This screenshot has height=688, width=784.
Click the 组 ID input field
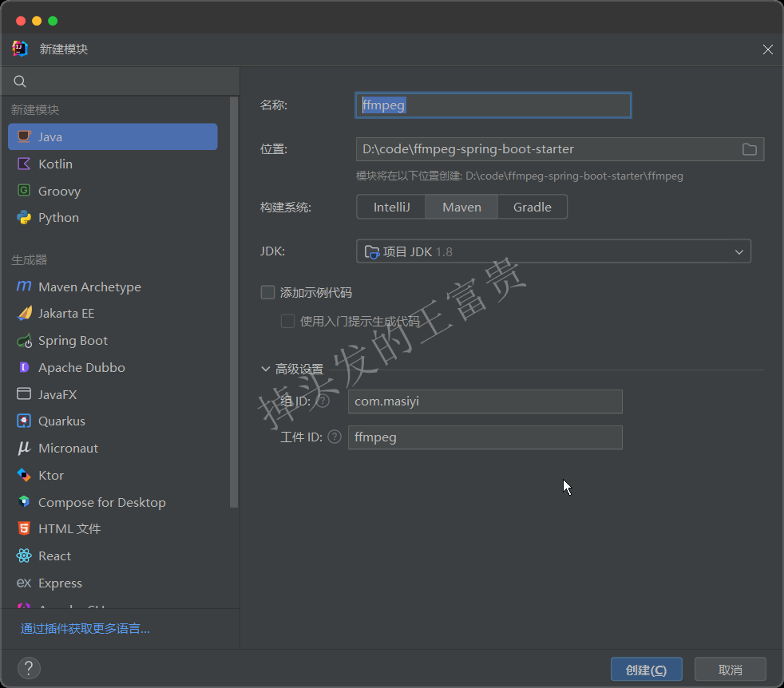(485, 401)
